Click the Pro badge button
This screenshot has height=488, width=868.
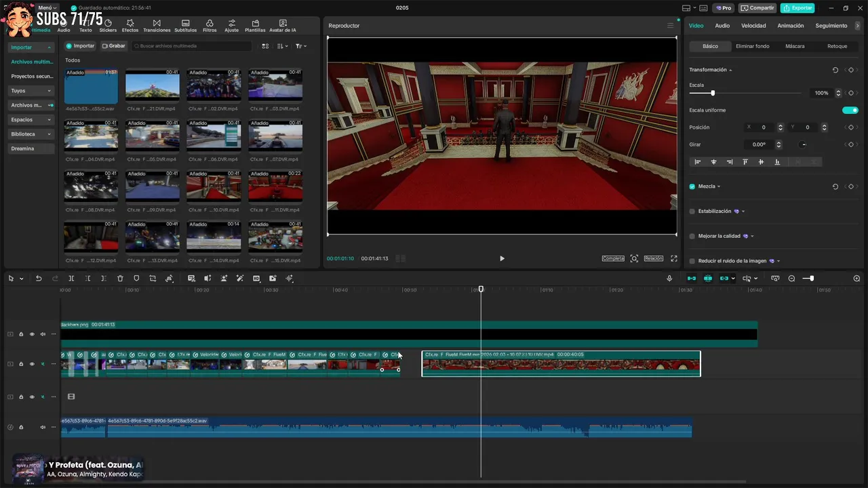723,8
